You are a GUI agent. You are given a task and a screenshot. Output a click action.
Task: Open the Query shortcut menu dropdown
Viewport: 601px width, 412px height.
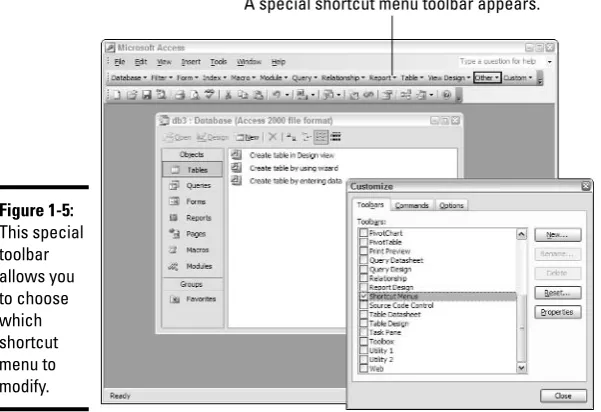[305, 78]
